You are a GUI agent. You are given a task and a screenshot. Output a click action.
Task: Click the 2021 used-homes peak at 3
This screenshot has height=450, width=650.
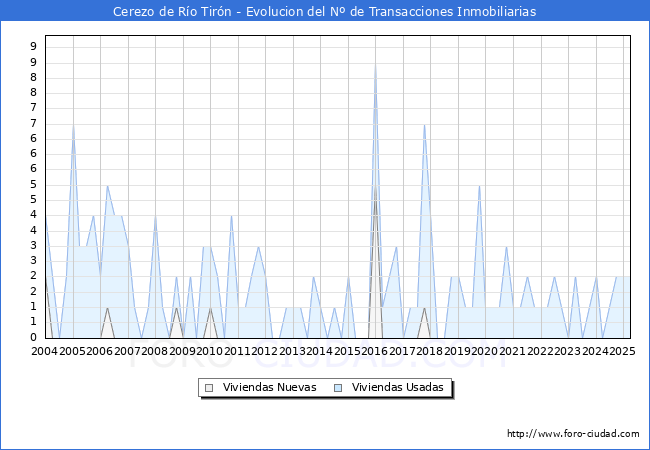(507, 247)
